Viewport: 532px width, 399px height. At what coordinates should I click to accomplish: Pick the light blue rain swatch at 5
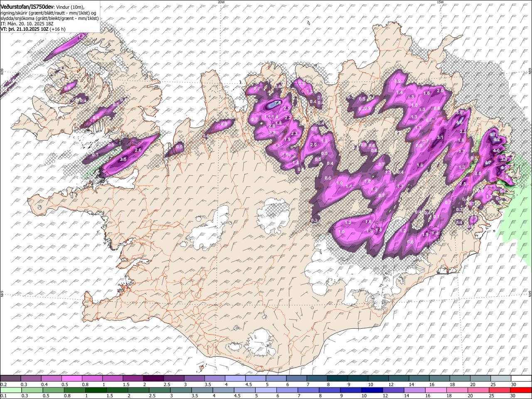tap(265, 390)
